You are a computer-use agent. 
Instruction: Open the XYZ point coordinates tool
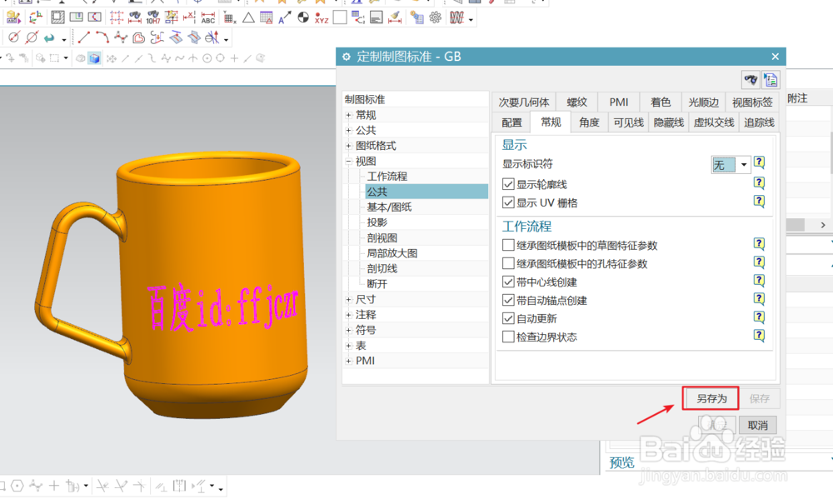[321, 17]
